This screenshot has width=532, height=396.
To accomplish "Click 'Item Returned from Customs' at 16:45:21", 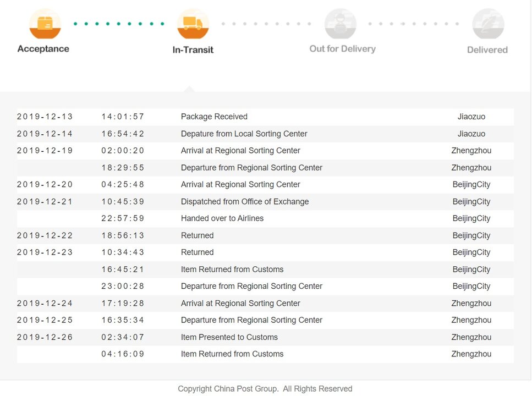I will click(232, 269).
